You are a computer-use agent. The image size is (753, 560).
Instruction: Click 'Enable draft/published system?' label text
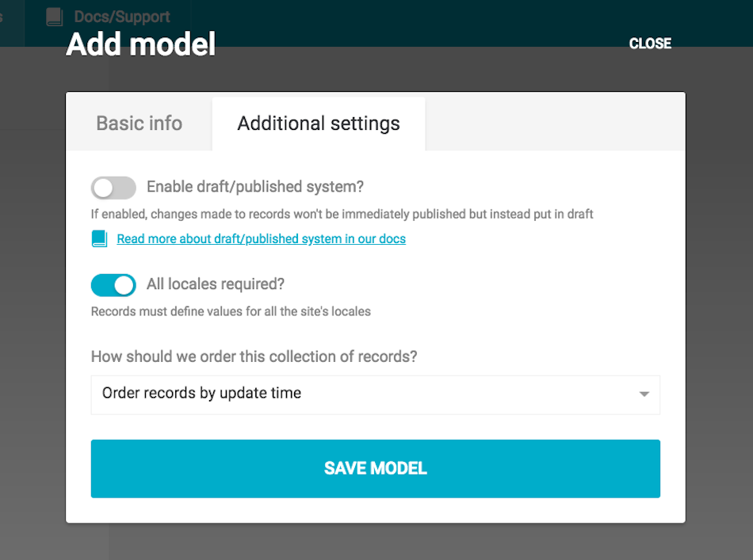[x=255, y=187]
